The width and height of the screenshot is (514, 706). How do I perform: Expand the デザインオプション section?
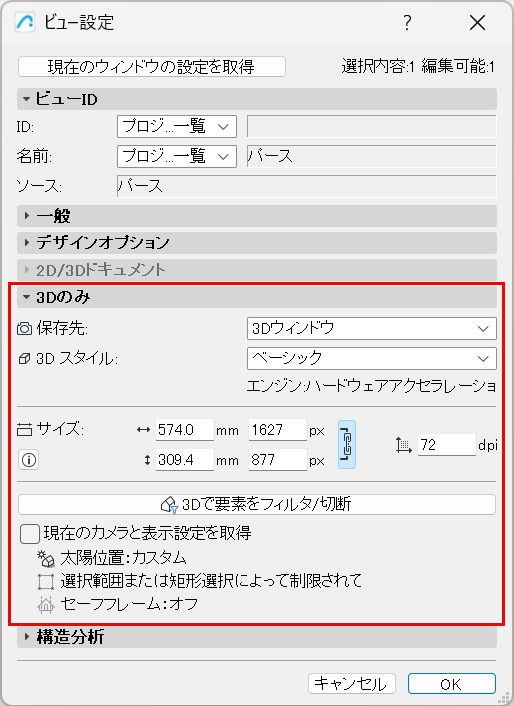coord(257,243)
